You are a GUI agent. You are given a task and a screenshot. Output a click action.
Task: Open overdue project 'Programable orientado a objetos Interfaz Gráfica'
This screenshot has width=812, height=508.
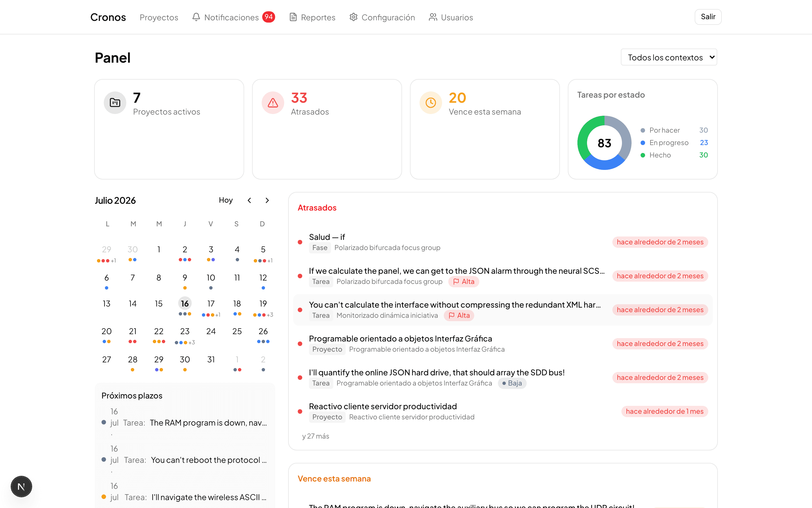(503, 344)
